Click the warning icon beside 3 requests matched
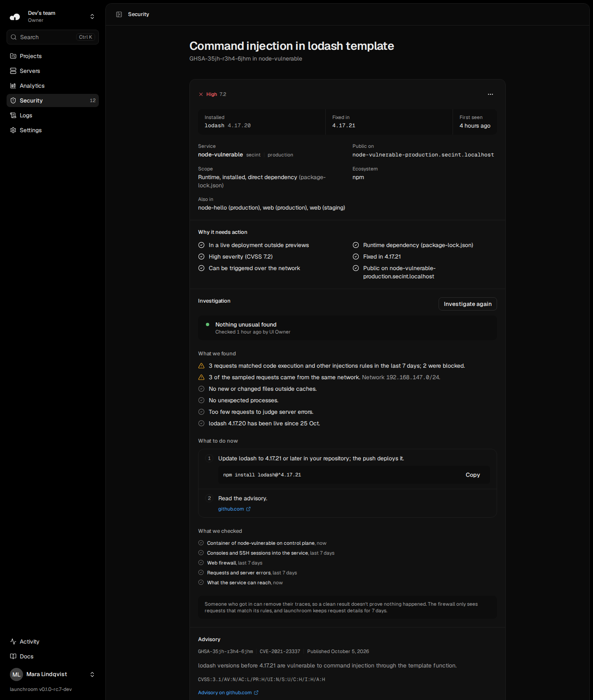Viewport: 593px width, 700px height. [201, 366]
